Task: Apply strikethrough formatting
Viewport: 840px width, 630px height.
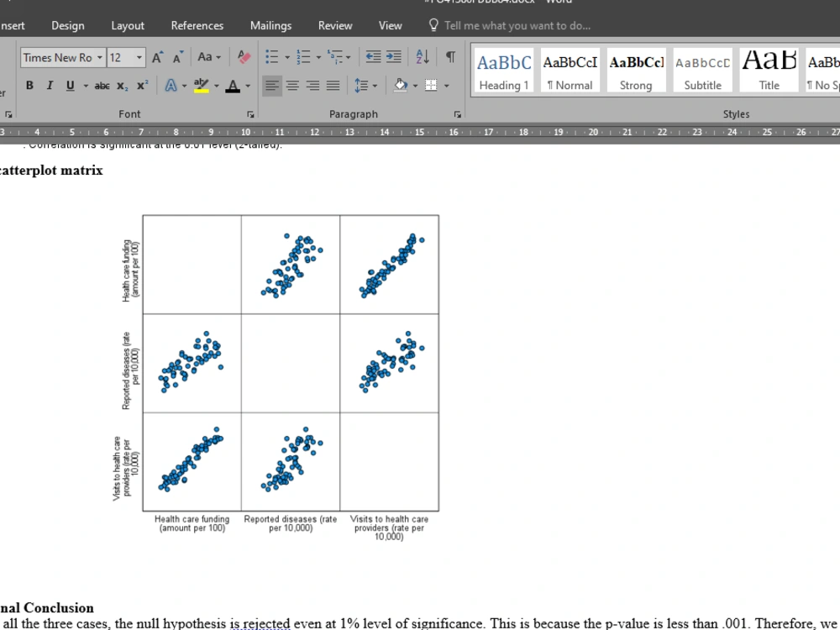Action: point(102,86)
